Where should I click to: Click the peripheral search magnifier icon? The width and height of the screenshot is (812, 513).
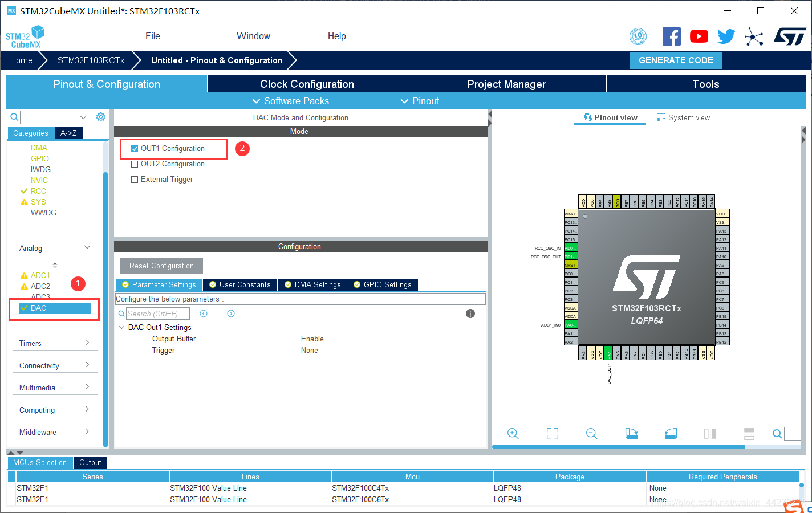tap(14, 117)
